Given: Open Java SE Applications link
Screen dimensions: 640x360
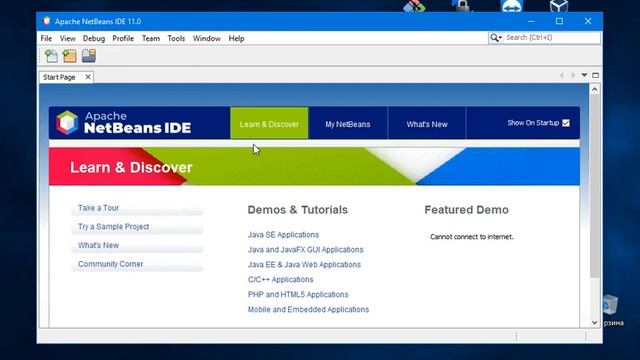Looking at the screenshot, I should click(x=283, y=235).
